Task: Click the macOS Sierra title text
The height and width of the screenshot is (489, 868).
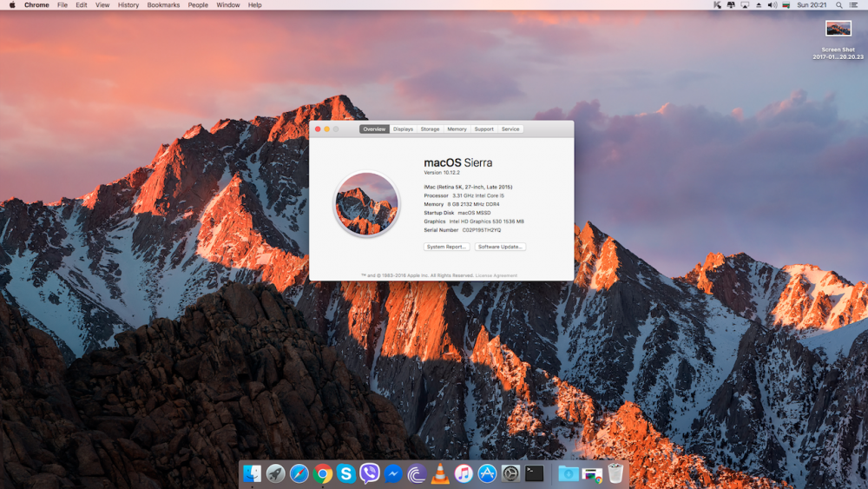Action: pos(457,162)
